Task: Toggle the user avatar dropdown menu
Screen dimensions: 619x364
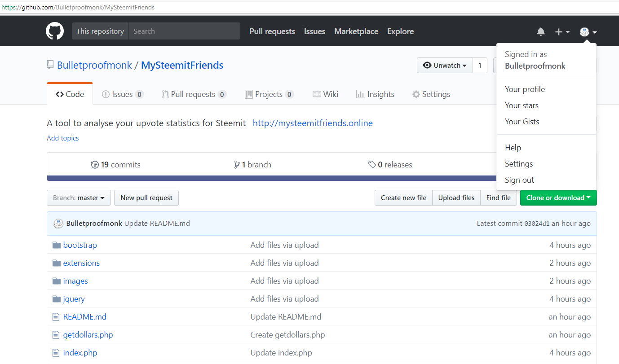Action: pyautogui.click(x=588, y=32)
